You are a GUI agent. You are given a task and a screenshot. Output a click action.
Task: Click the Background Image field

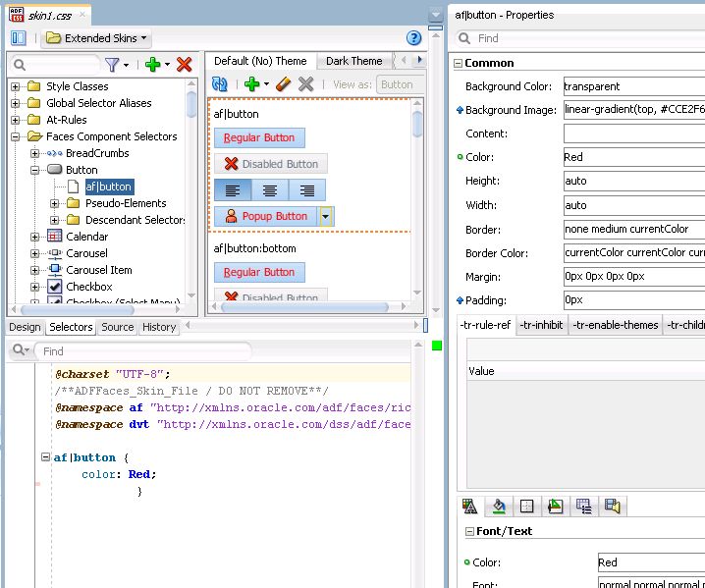(634, 109)
